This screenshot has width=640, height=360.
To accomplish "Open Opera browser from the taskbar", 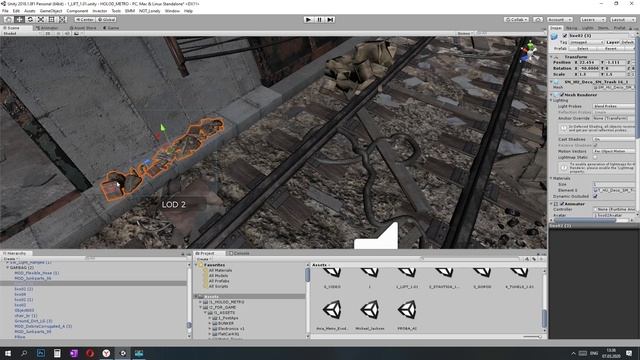I will (90, 353).
